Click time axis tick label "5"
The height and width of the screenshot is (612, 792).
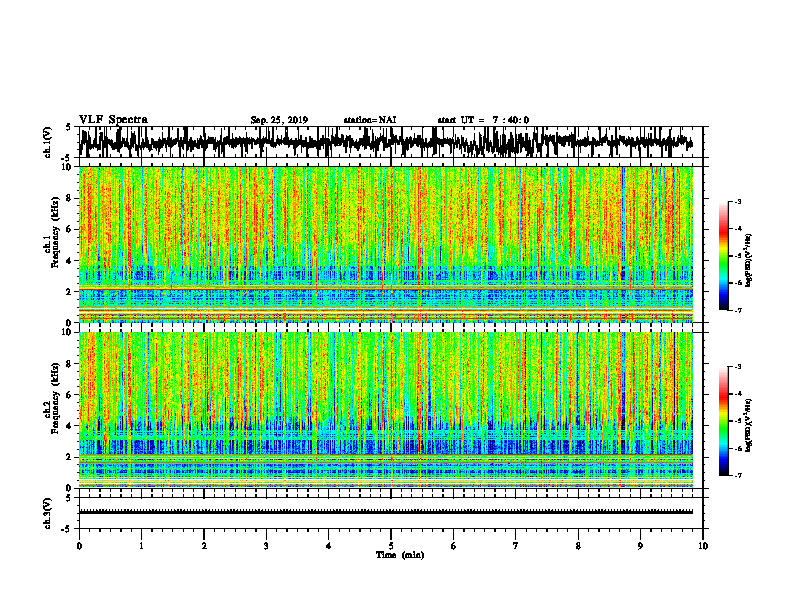click(391, 546)
